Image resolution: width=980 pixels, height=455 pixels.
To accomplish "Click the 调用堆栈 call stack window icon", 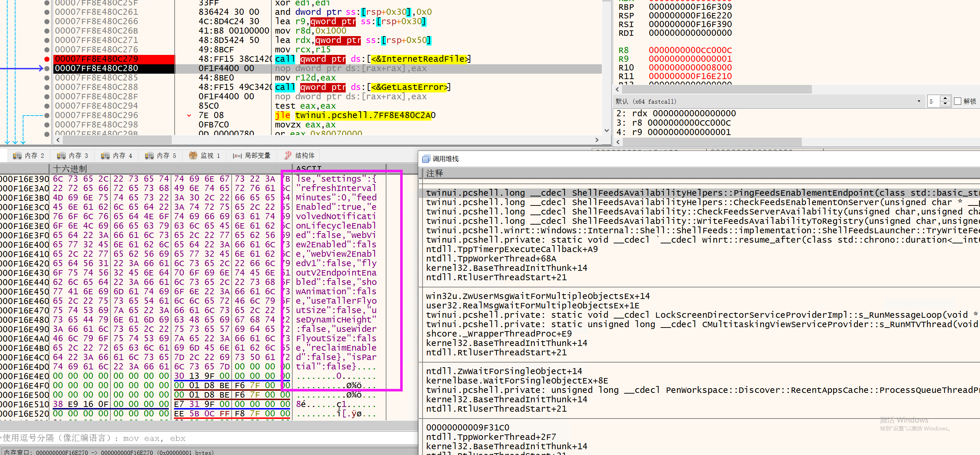I will 426,159.
